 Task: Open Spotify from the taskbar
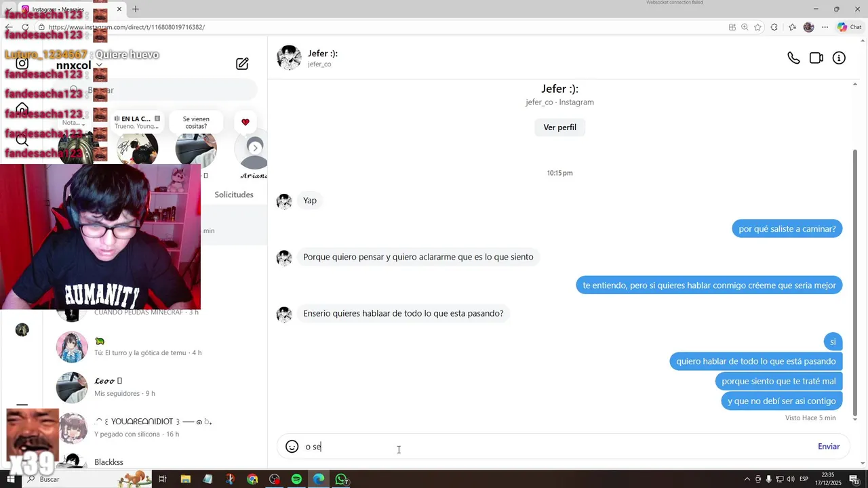pos(296,479)
